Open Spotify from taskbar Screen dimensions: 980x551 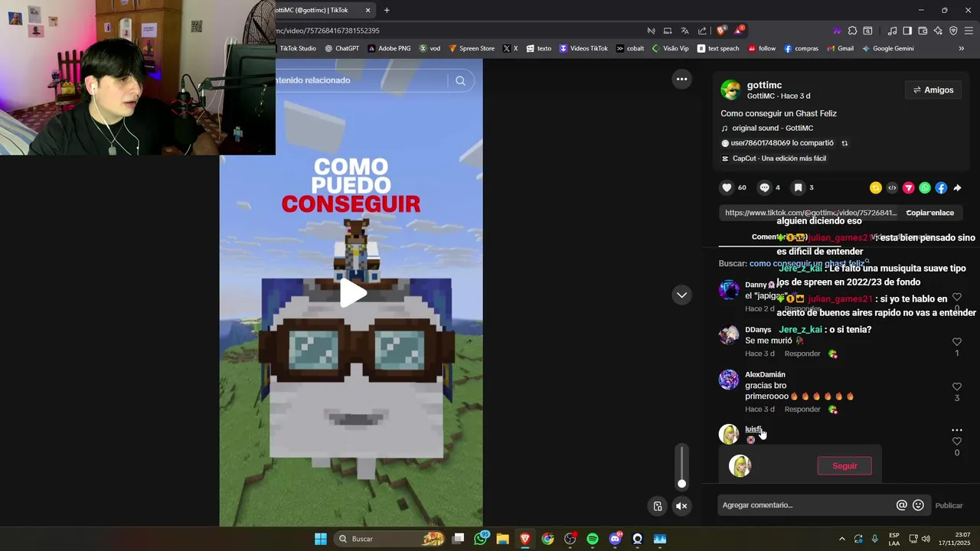pos(593,539)
